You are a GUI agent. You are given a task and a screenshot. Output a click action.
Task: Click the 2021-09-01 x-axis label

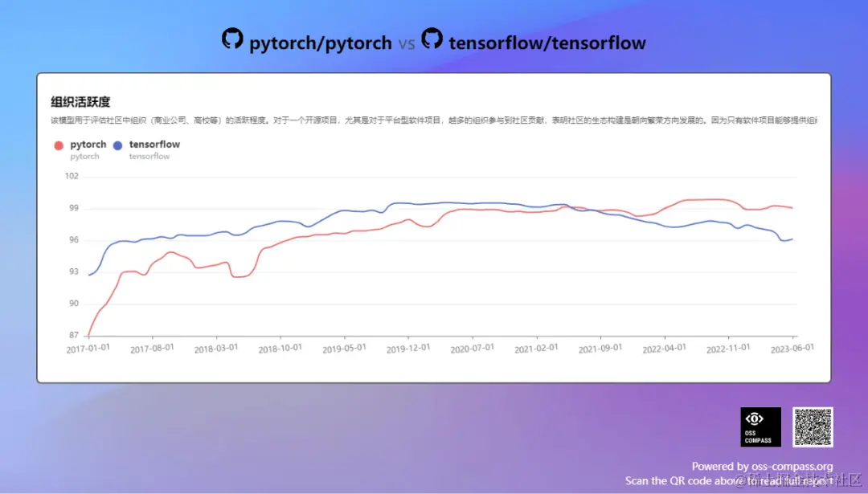600,349
